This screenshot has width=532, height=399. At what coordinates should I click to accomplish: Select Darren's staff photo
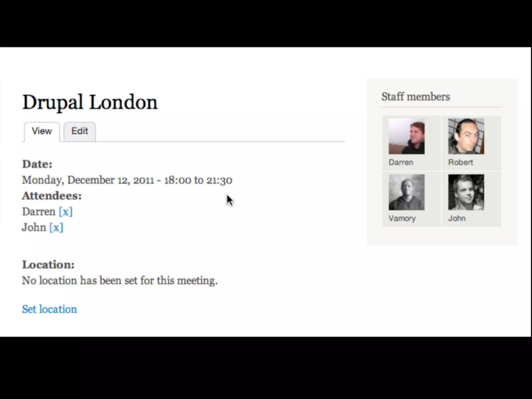click(x=407, y=136)
